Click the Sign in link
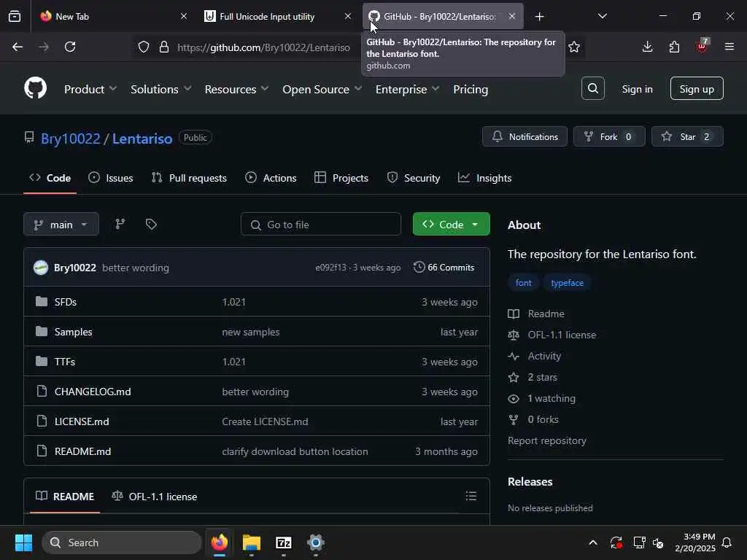 (637, 89)
